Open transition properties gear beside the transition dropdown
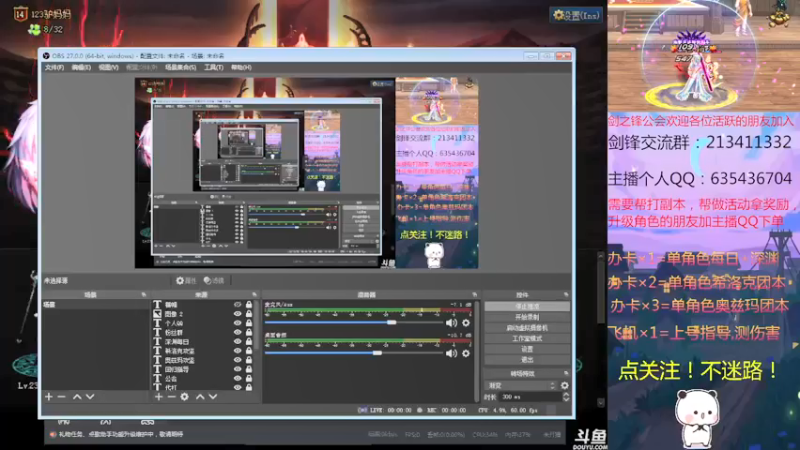Viewport: 800px width, 450px height. coord(565,385)
